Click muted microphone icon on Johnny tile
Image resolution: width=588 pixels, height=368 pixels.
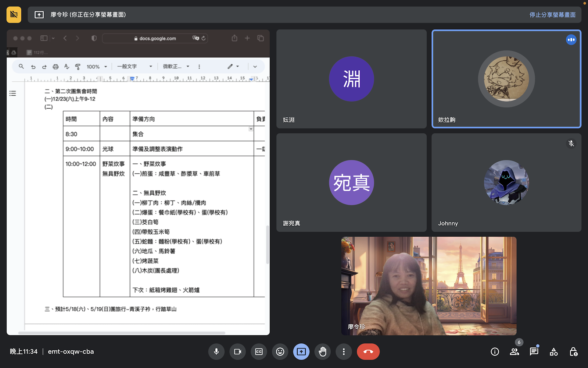click(x=571, y=144)
